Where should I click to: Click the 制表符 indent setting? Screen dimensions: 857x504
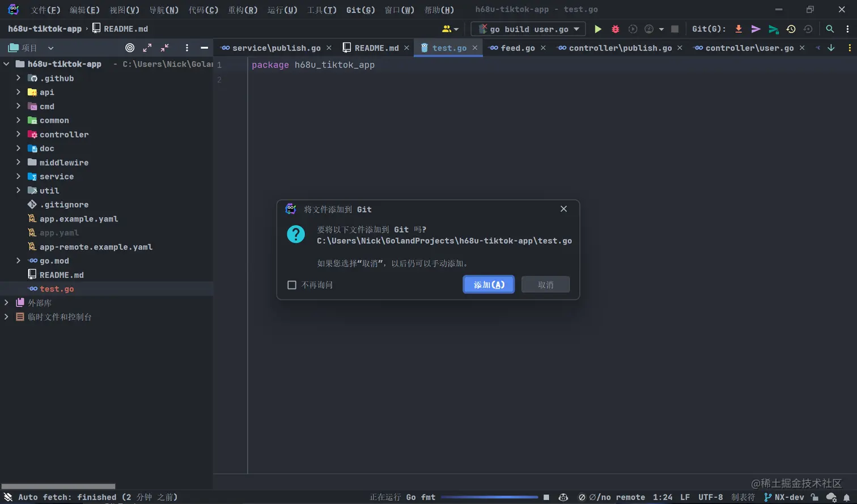click(x=743, y=497)
